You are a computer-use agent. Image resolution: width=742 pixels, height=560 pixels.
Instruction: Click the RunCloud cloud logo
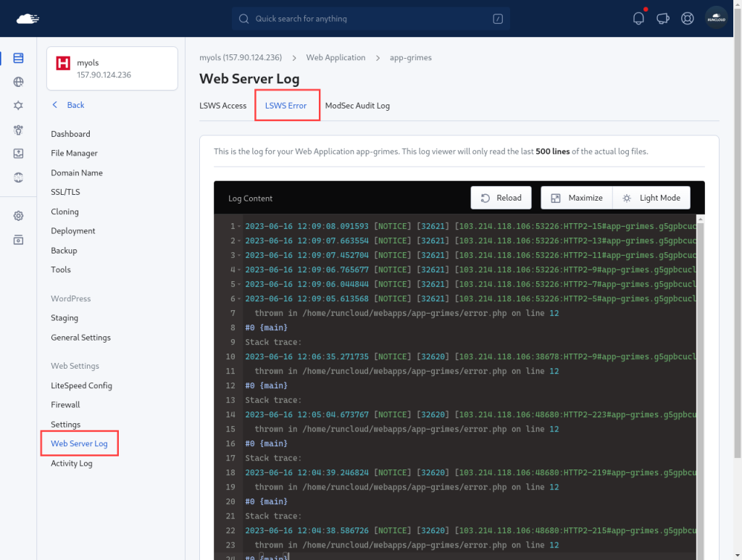[x=28, y=19]
